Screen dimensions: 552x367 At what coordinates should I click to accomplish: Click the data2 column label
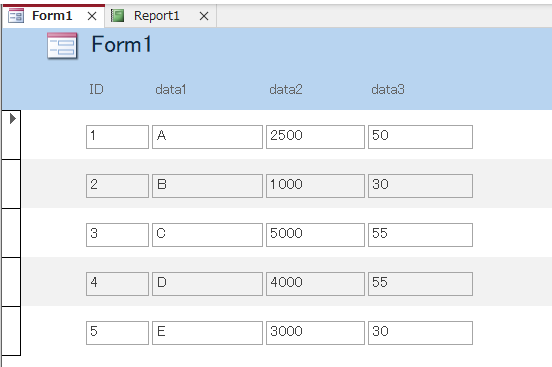[286, 89]
